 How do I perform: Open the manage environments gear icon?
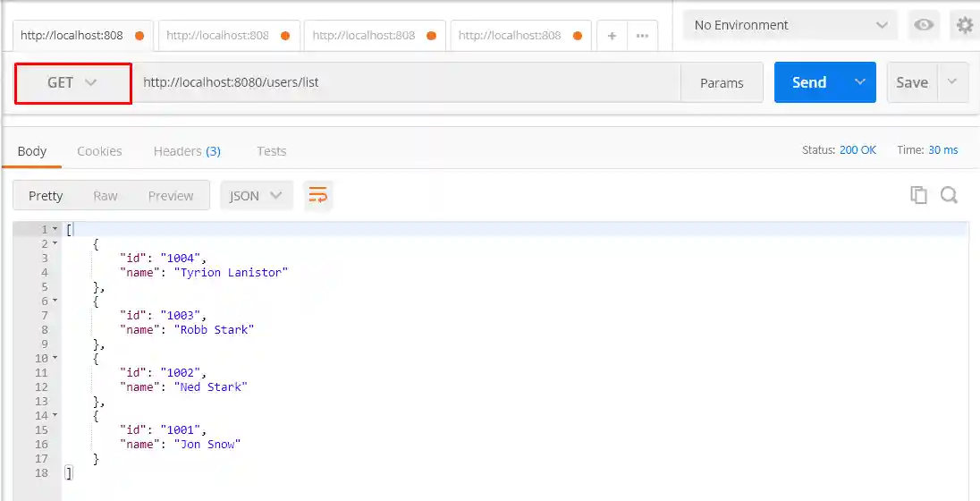click(965, 25)
